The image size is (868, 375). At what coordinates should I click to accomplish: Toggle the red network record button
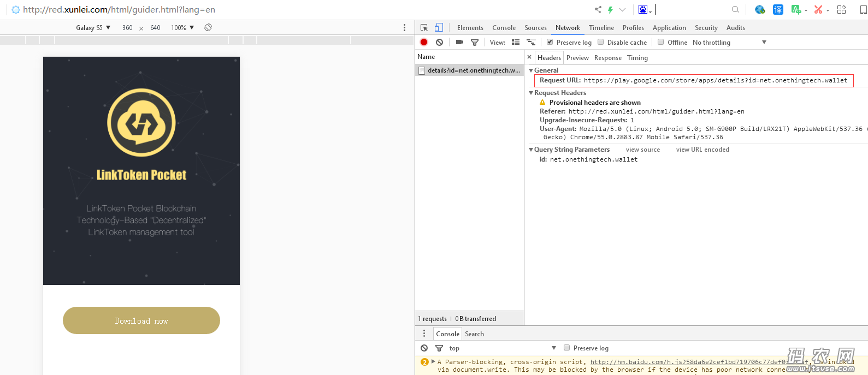tap(424, 42)
